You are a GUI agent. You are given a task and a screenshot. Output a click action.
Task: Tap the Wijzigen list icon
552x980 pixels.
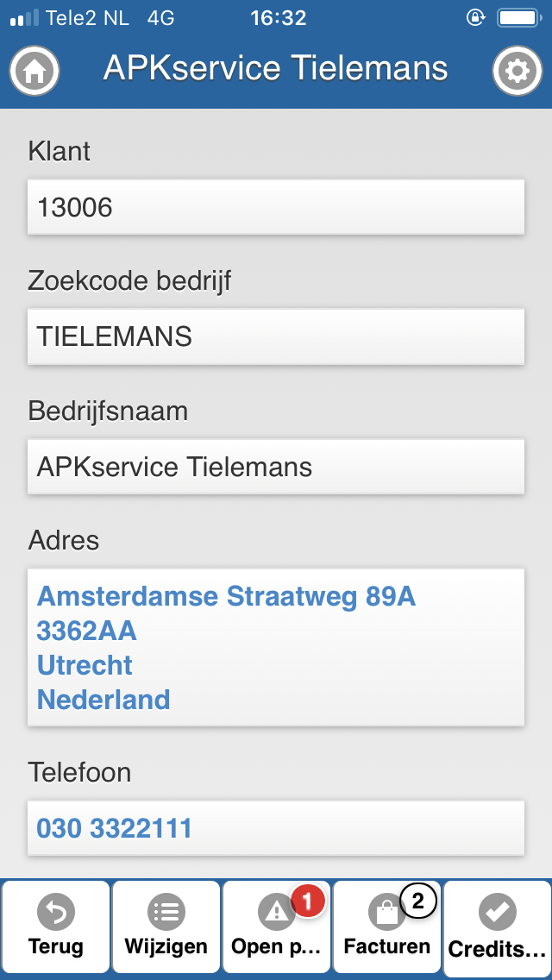[x=166, y=912]
